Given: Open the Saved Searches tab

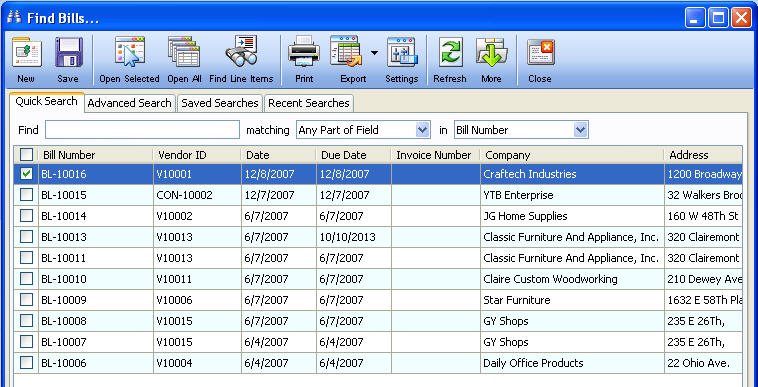Looking at the screenshot, I should click(219, 103).
